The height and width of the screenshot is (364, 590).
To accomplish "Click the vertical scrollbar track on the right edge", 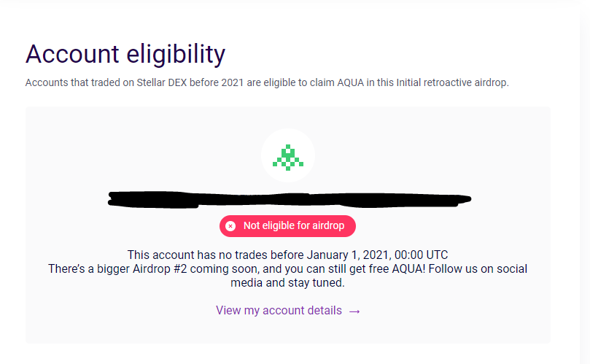I will pyautogui.click(x=585, y=182).
